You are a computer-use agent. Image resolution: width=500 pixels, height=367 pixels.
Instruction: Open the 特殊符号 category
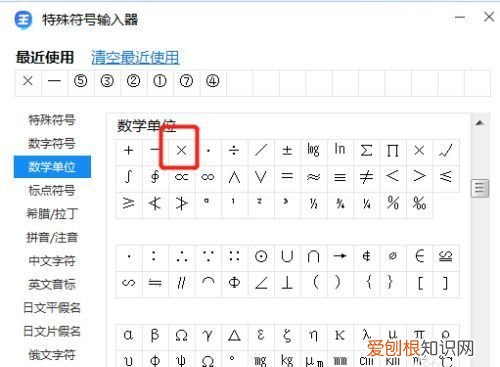(52, 120)
